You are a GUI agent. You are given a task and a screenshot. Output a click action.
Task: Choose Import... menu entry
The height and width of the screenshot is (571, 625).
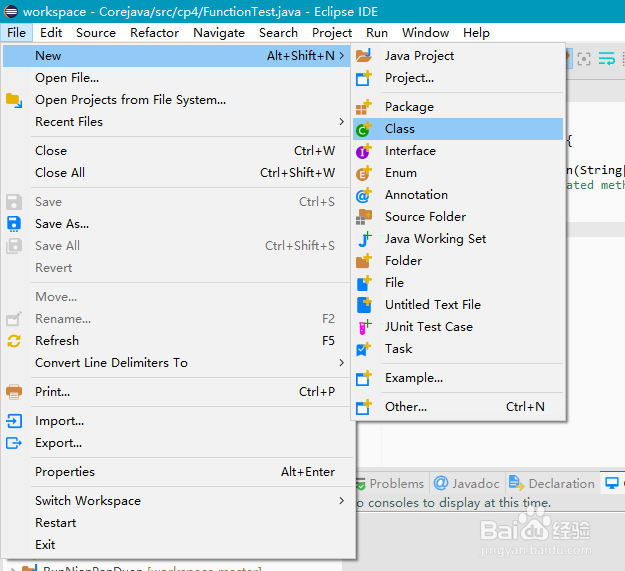(176, 421)
